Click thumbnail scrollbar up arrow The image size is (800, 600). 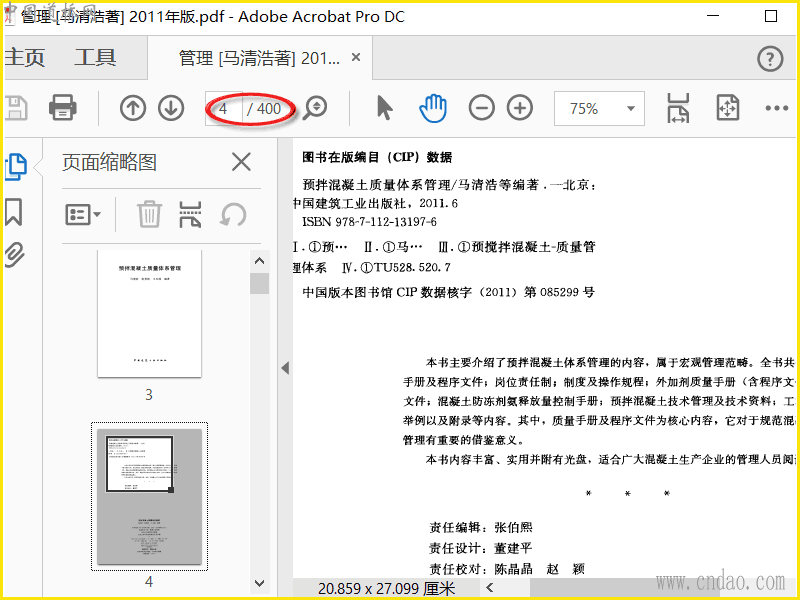pyautogui.click(x=259, y=261)
